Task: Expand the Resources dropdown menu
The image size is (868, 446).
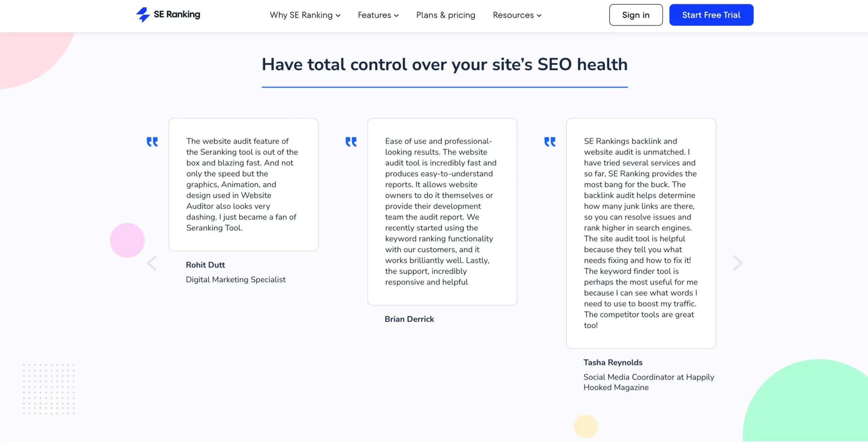Action: click(516, 15)
